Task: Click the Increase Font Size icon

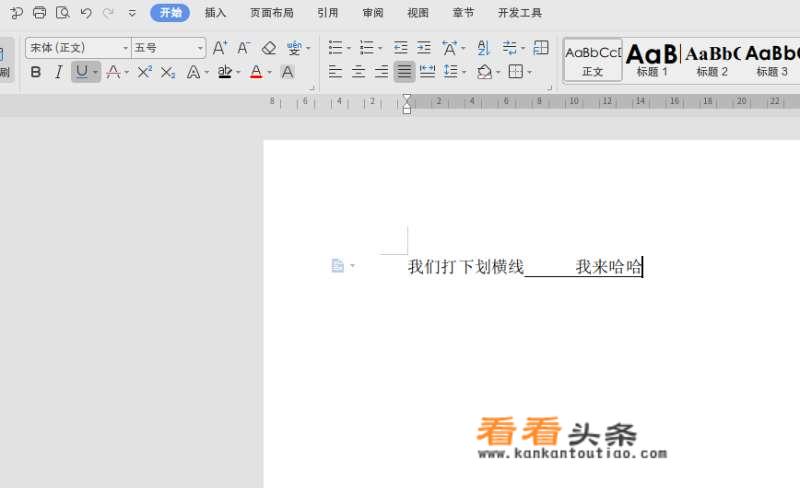Action: (220, 48)
